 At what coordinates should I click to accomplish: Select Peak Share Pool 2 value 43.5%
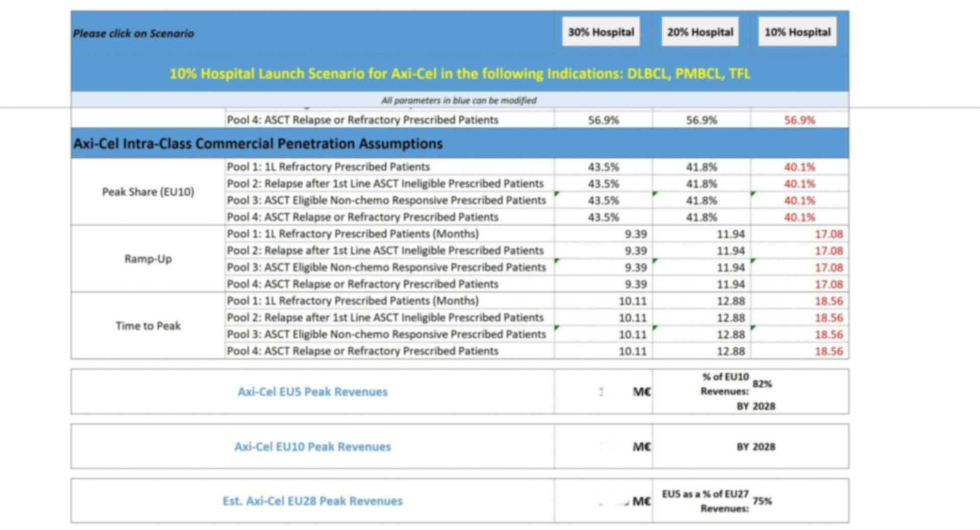(x=603, y=184)
